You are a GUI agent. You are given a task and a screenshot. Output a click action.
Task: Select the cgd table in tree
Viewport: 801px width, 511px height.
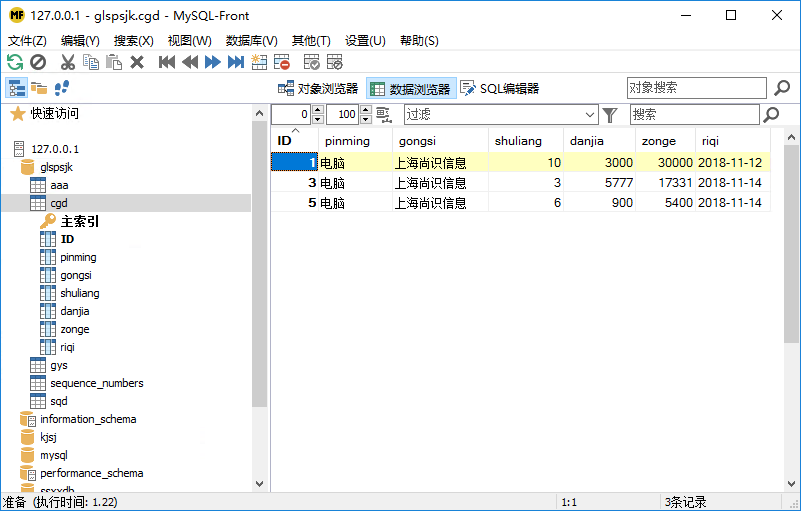pos(59,203)
